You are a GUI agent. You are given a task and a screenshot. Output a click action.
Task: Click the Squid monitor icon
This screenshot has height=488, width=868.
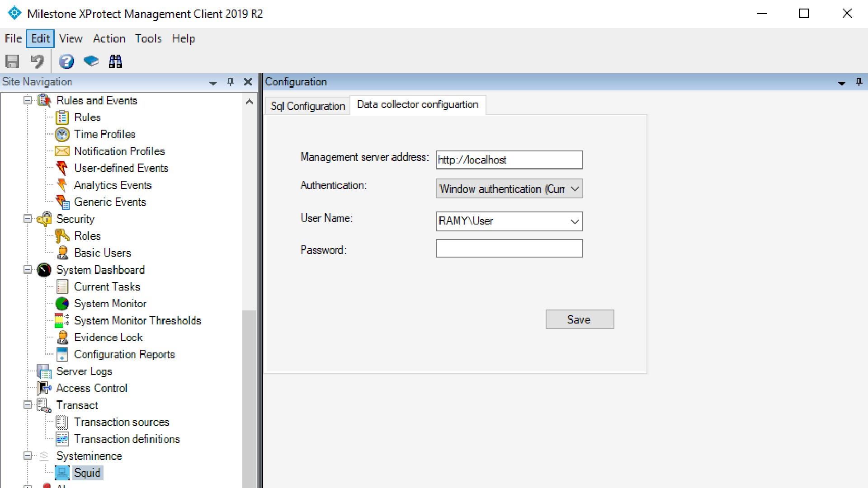pos(62,473)
